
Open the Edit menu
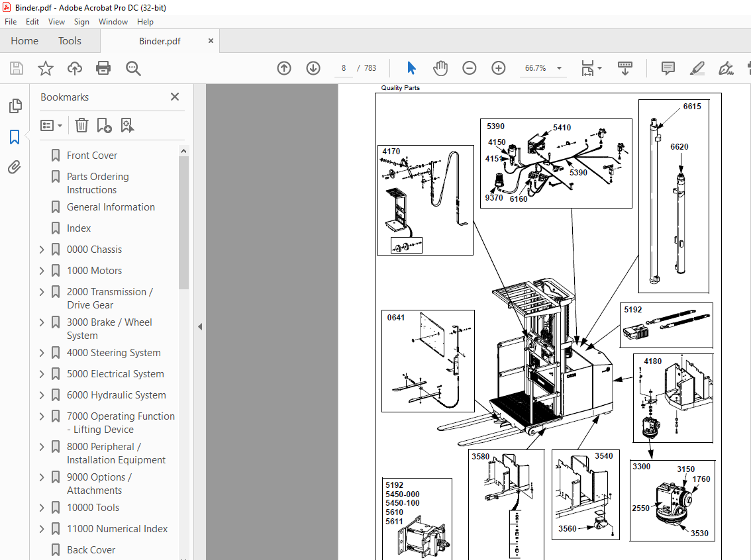[x=32, y=22]
